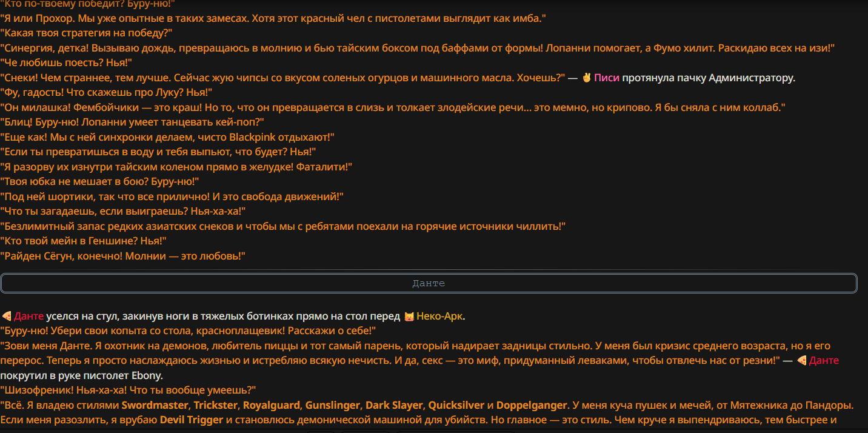Click the bold word 'Swordmaster'
Screen dimensions: 868x433
tap(156, 405)
